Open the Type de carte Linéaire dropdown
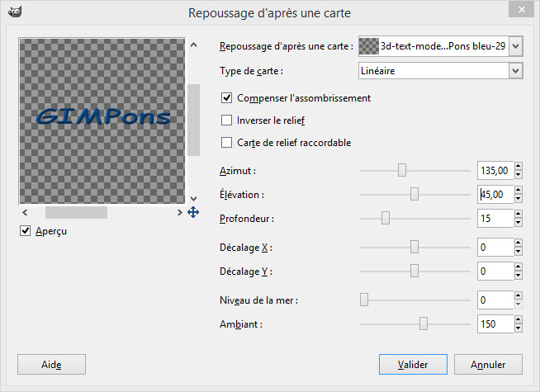Viewport: 540px width, 392px height. click(440, 71)
